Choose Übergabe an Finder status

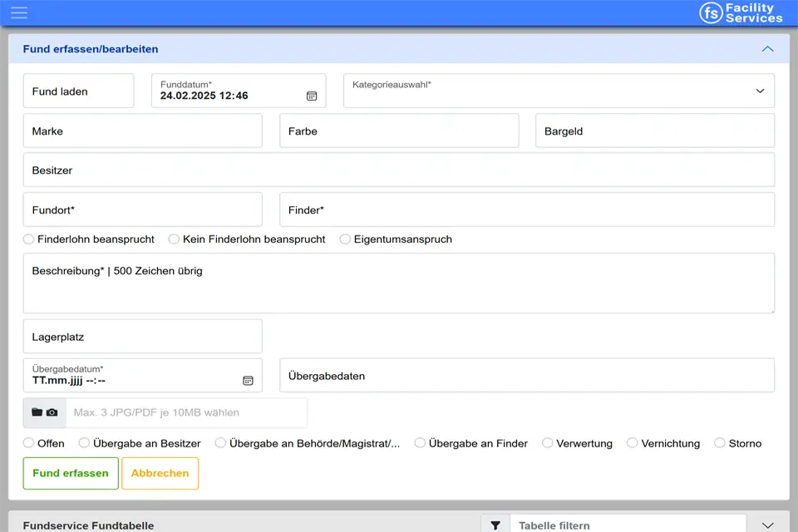pyautogui.click(x=420, y=443)
